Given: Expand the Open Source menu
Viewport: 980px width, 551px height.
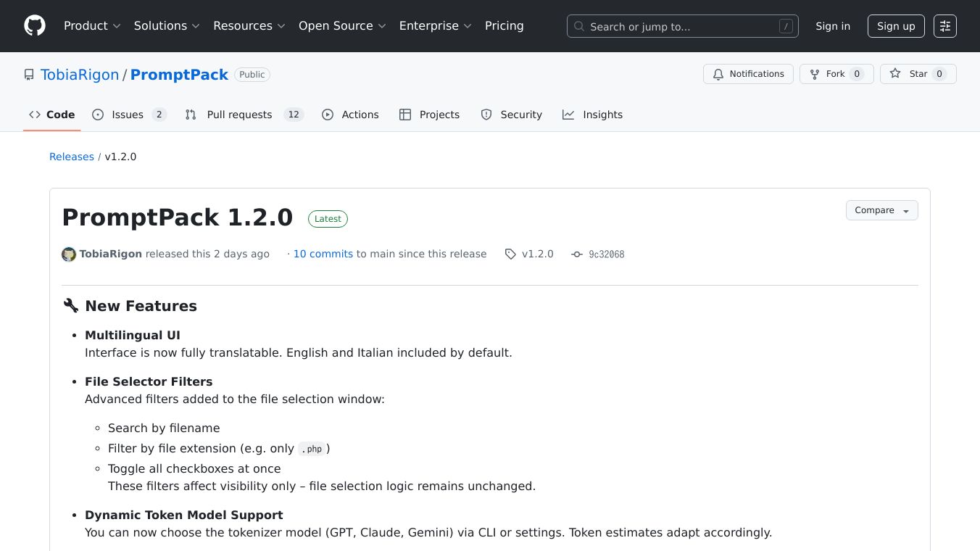Looking at the screenshot, I should coord(342,26).
